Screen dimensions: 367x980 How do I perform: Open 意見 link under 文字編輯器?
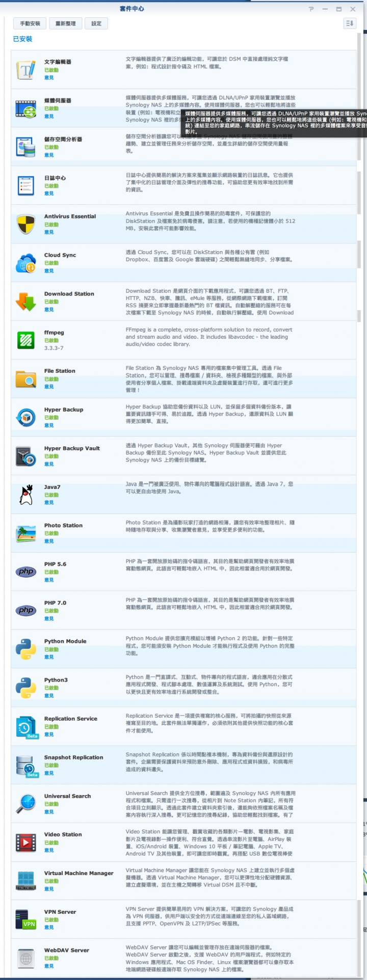pyautogui.click(x=49, y=78)
